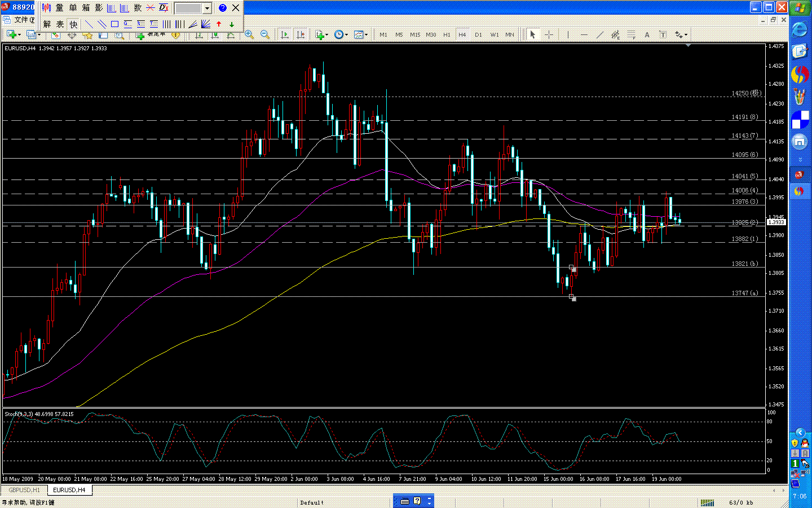This screenshot has height=508, width=812.
Task: Select the rectangle drawing tool
Action: [x=115, y=24]
